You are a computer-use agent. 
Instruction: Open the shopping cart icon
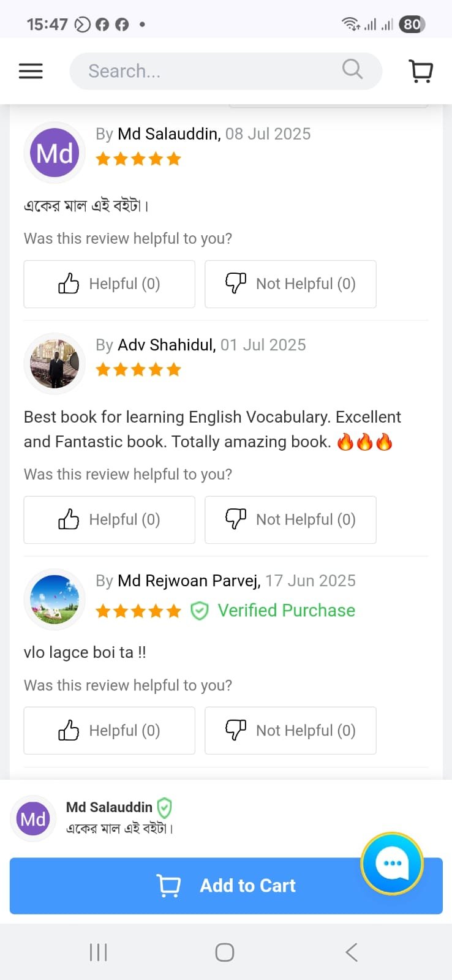pyautogui.click(x=421, y=71)
